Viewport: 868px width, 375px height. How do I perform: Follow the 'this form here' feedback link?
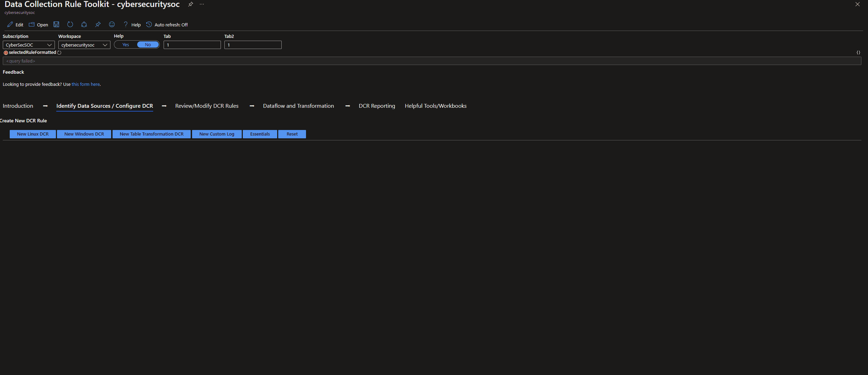[x=86, y=84]
